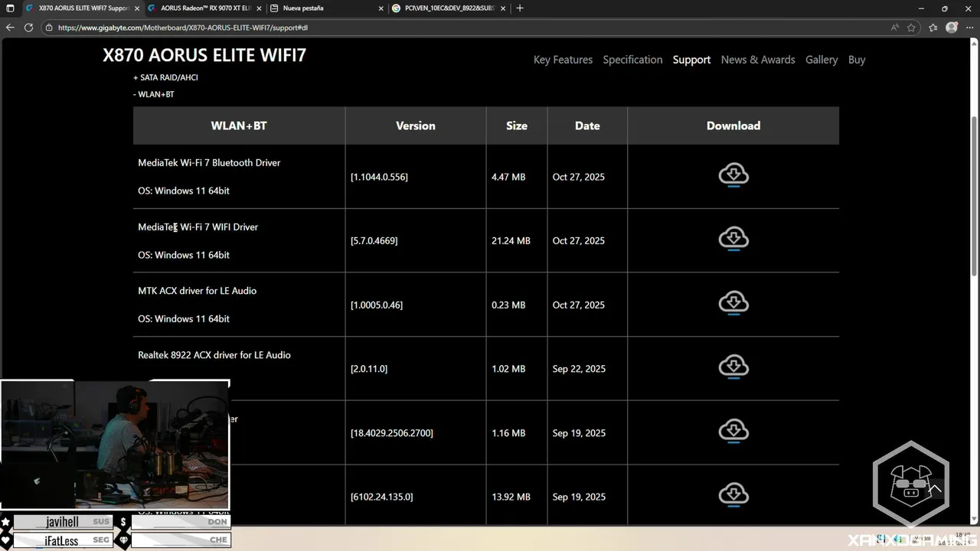The image size is (980, 551).
Task: Select X870 AORUS ELITE WIFI7 page title
Action: pyautogui.click(x=204, y=56)
